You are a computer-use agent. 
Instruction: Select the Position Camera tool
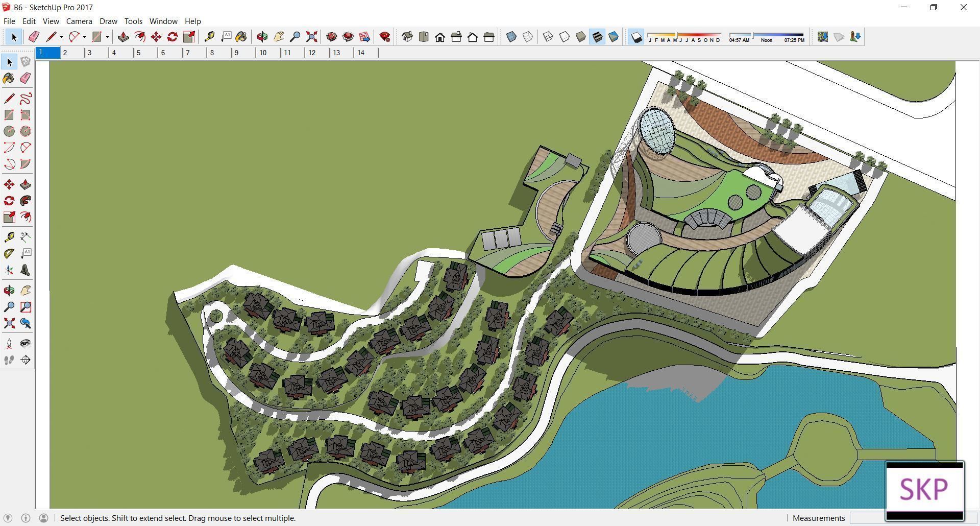coord(9,344)
